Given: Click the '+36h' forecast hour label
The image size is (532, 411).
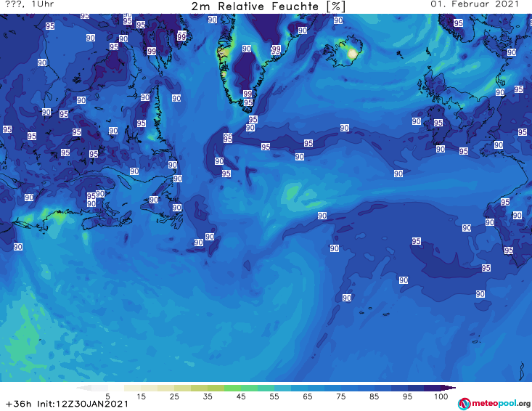Looking at the screenshot, I should [18, 404].
